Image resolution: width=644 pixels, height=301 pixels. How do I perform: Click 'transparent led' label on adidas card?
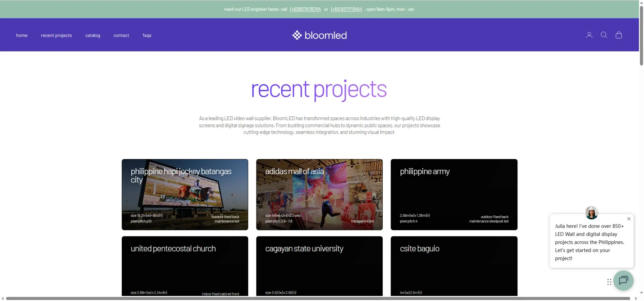pyautogui.click(x=362, y=221)
